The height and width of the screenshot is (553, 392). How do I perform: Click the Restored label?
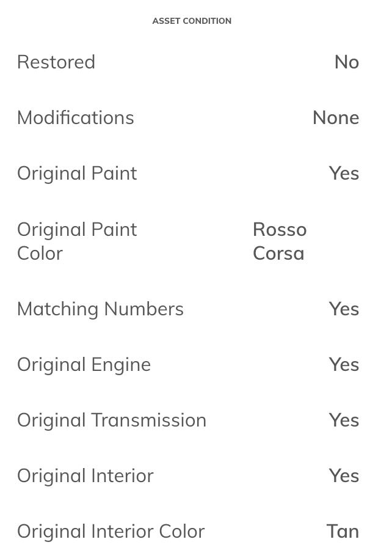(x=56, y=62)
